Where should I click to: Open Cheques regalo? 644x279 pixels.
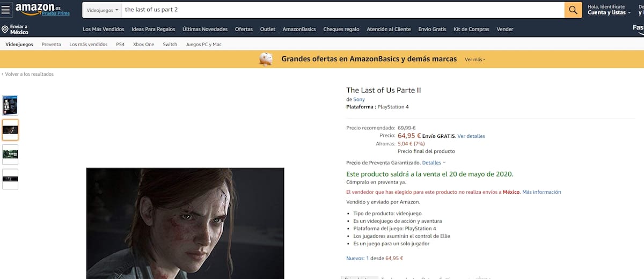click(x=341, y=29)
